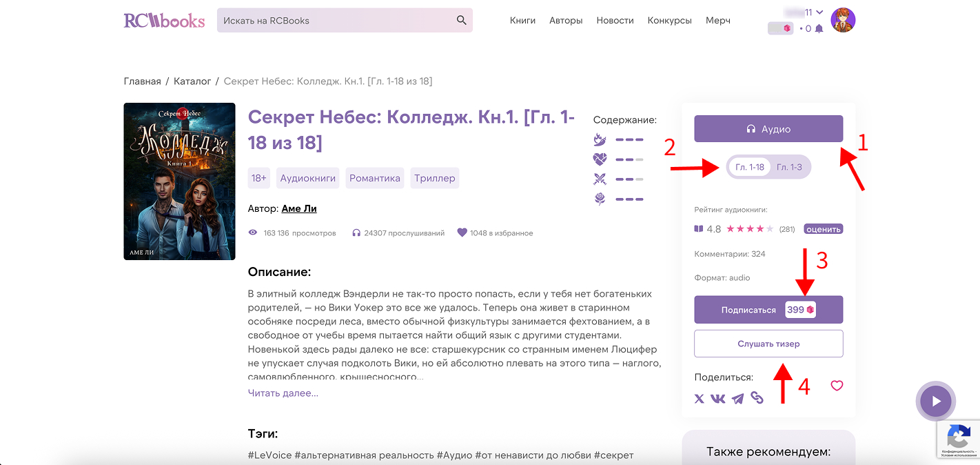Screen dimensions: 980x465
Task: Click the RCBooks logo
Action: click(164, 21)
